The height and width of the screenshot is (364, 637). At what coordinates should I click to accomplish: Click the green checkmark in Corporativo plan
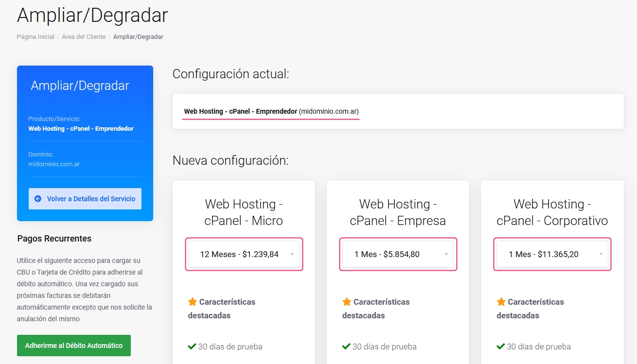pos(500,347)
